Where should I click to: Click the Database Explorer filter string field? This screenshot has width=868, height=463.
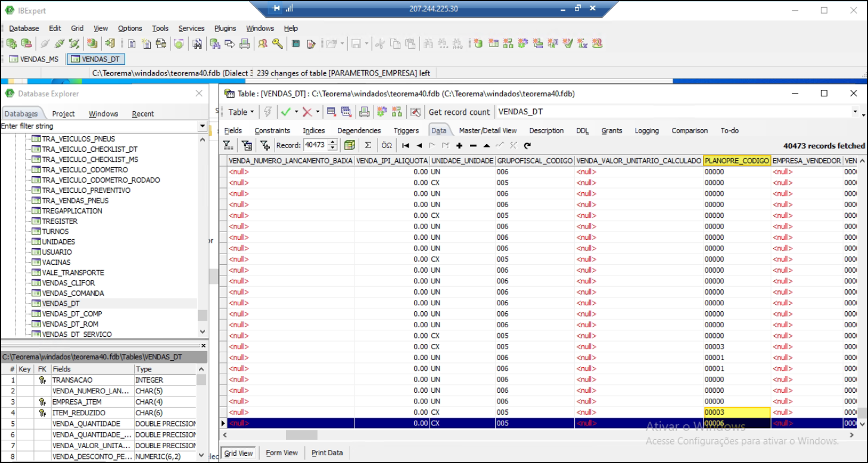coord(99,126)
